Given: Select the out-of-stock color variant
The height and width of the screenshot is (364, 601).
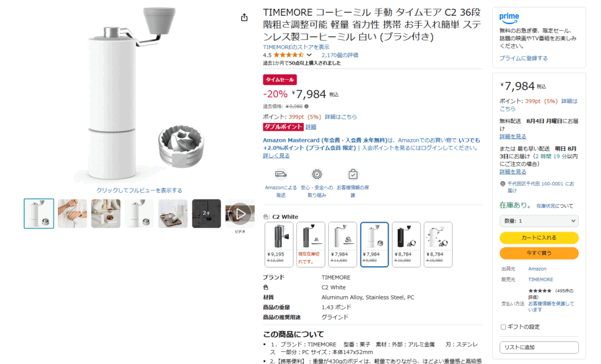Looking at the screenshot, I should (310, 244).
